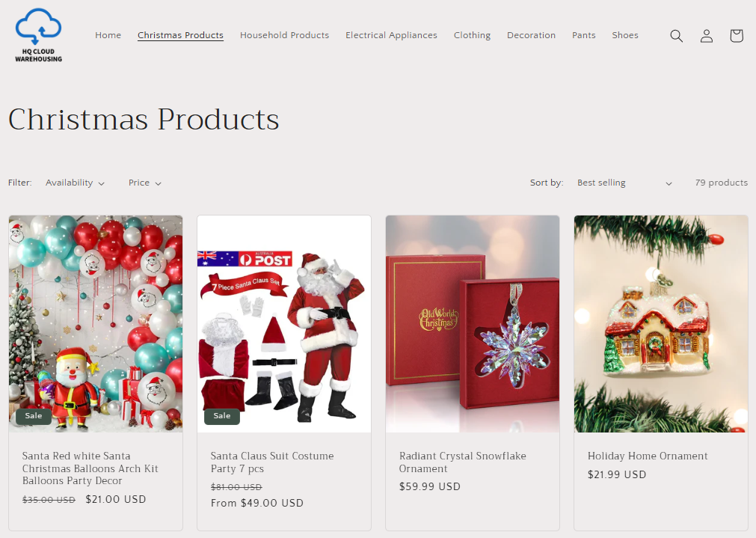Open the shopping cart bag icon
Image resolution: width=756 pixels, height=538 pixels.
point(737,36)
